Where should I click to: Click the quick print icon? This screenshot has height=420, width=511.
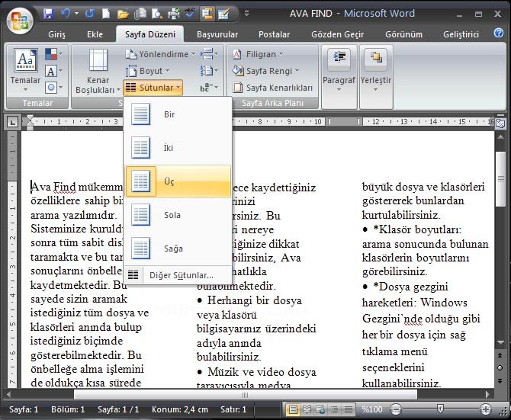pos(173,14)
